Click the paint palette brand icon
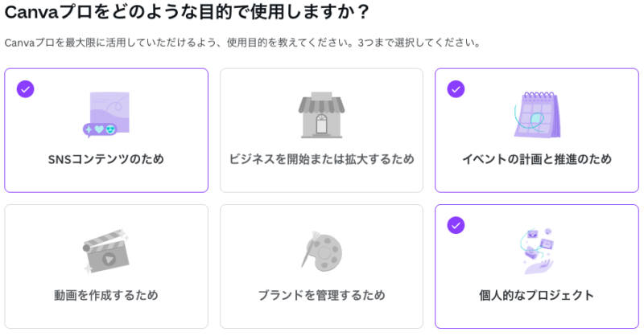 click(321, 251)
